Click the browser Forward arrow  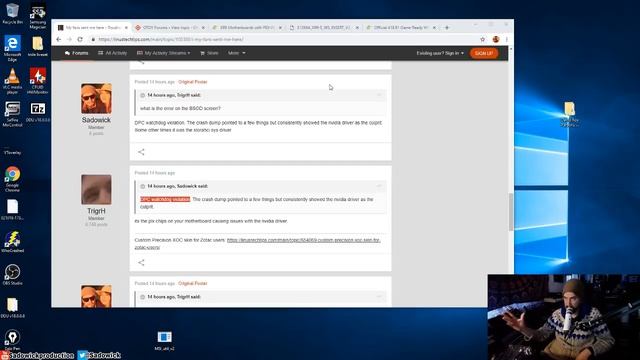click(69, 39)
